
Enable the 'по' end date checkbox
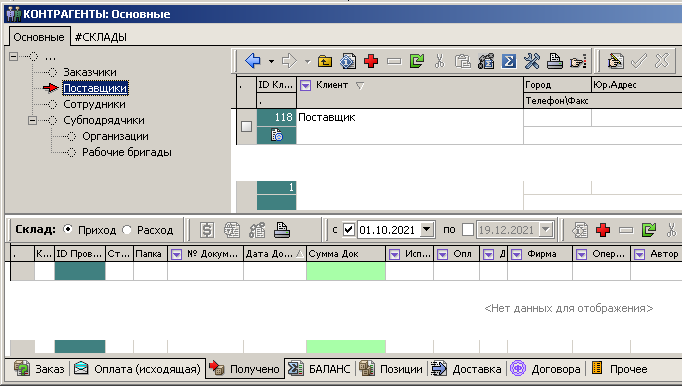[468, 229]
